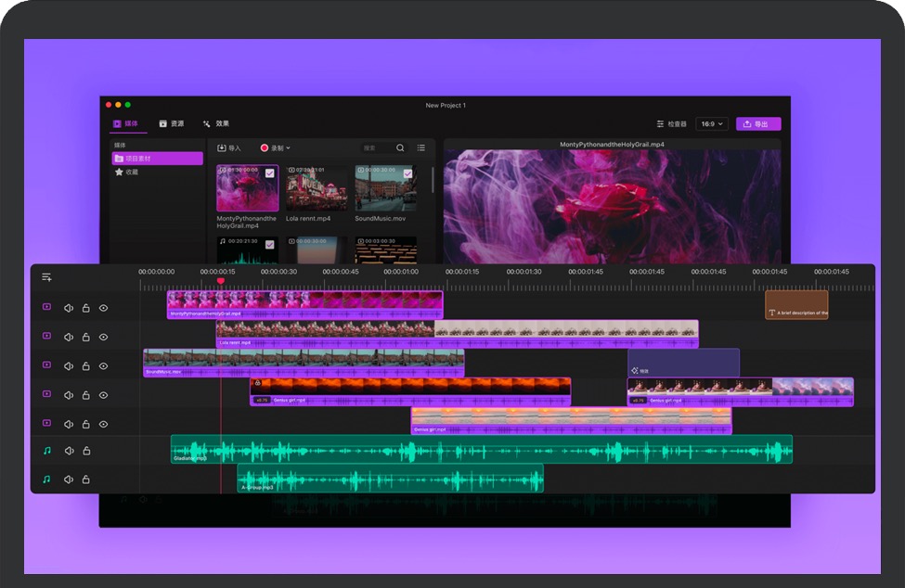Toggle visibility of the third video track
This screenshot has height=588, width=905.
pos(104,365)
